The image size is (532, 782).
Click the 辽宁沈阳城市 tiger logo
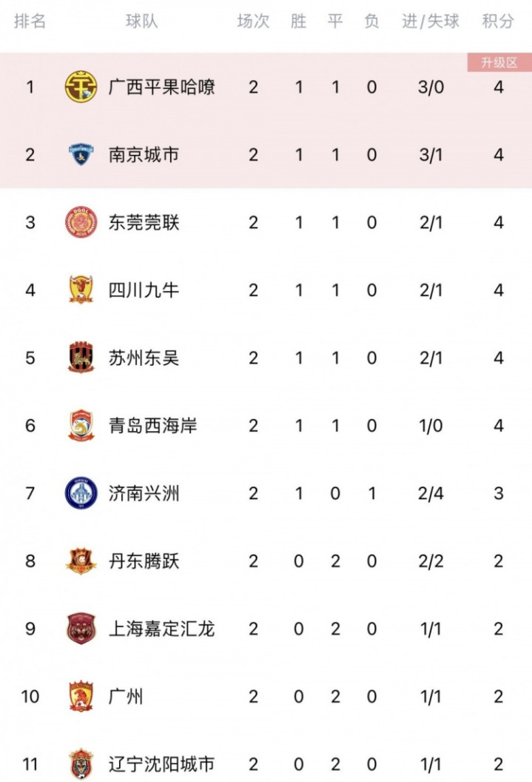pyautogui.click(x=81, y=764)
